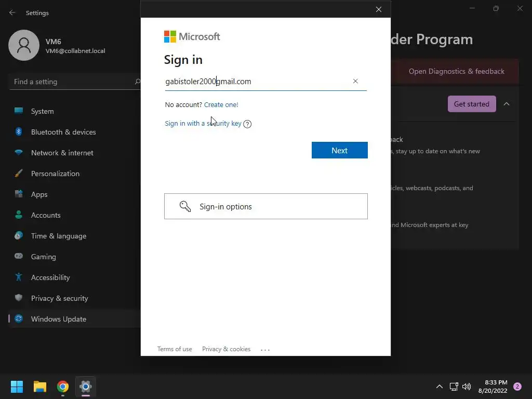532x399 pixels.
Task: Click the Time & language globe icon
Action: [19, 235]
